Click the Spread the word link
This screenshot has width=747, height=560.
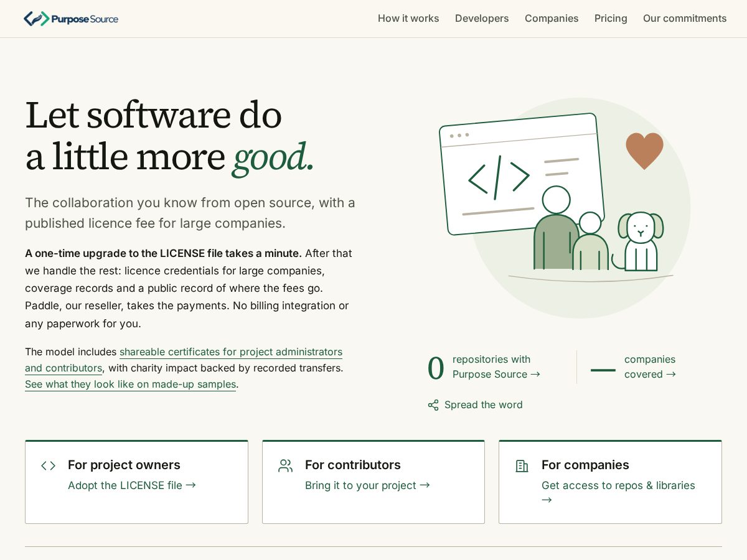pos(476,405)
